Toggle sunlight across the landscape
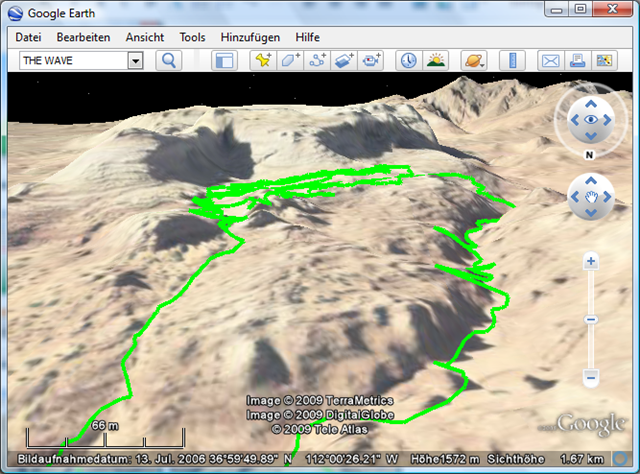The image size is (640, 474). (x=436, y=60)
